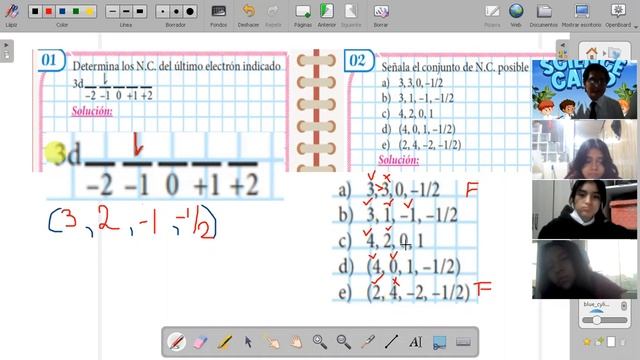Select the open hand scroll page tool
Viewport: 640px width, 360px height.
coord(296,342)
